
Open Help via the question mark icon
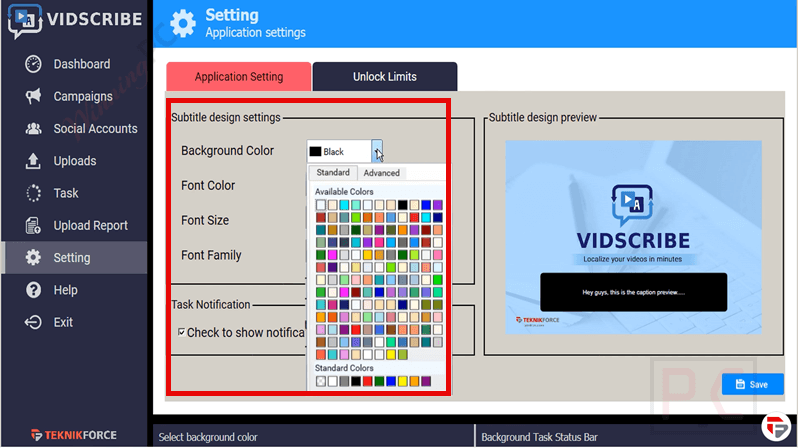pyautogui.click(x=33, y=290)
